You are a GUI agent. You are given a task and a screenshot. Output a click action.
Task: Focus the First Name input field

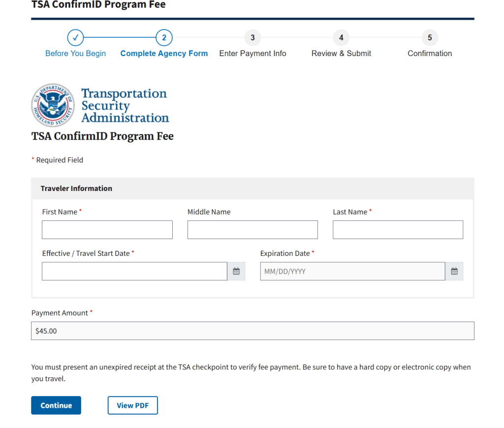tap(107, 230)
